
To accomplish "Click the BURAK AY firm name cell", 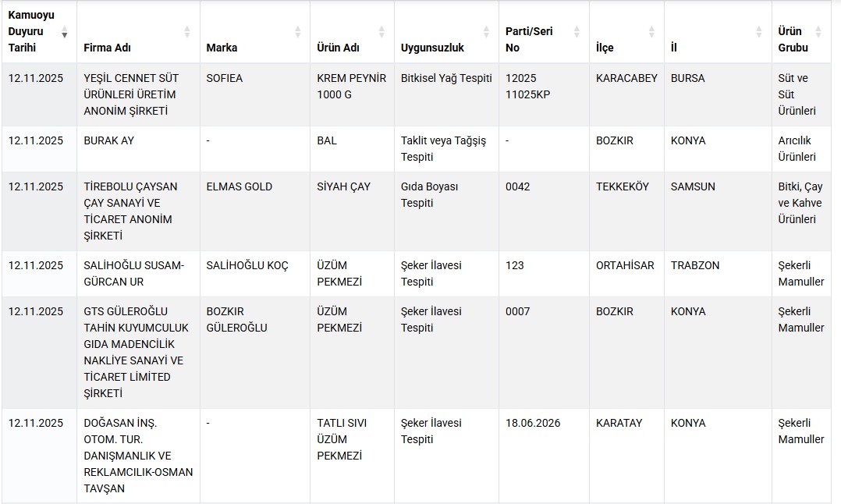I will (111, 140).
